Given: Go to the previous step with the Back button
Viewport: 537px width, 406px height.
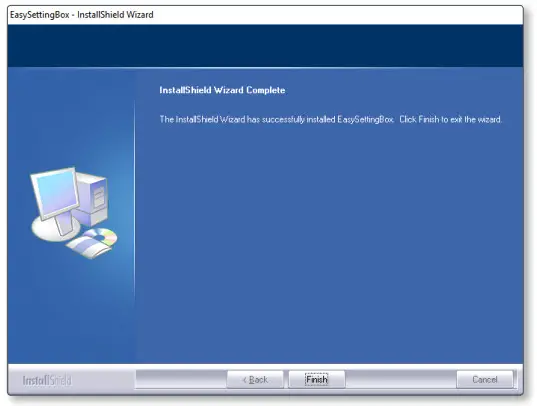Looking at the screenshot, I should coord(255,379).
